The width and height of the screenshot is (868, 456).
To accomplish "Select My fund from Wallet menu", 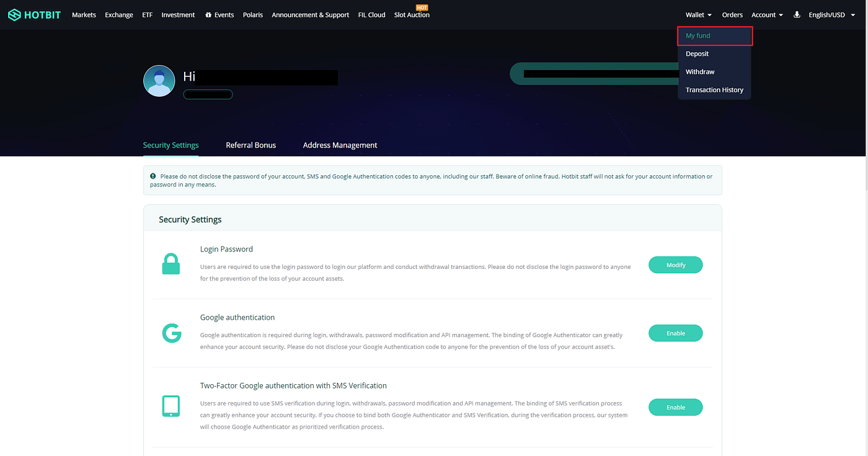I will click(x=715, y=36).
